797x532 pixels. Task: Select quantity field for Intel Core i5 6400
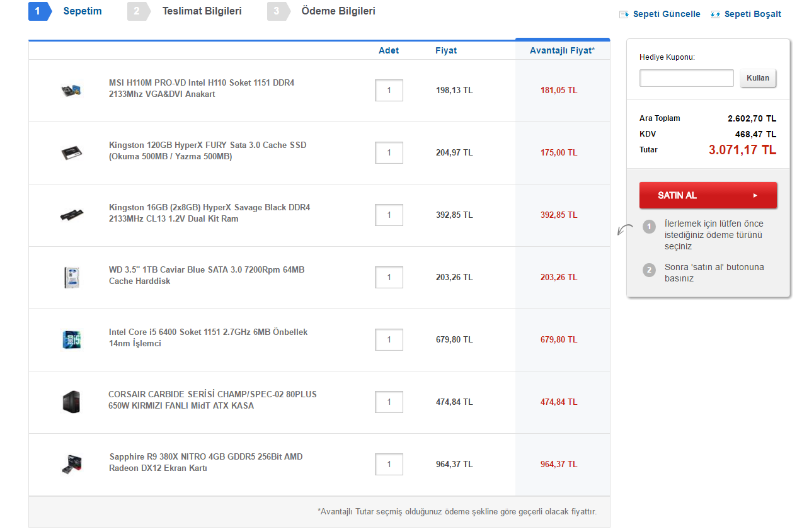389,339
